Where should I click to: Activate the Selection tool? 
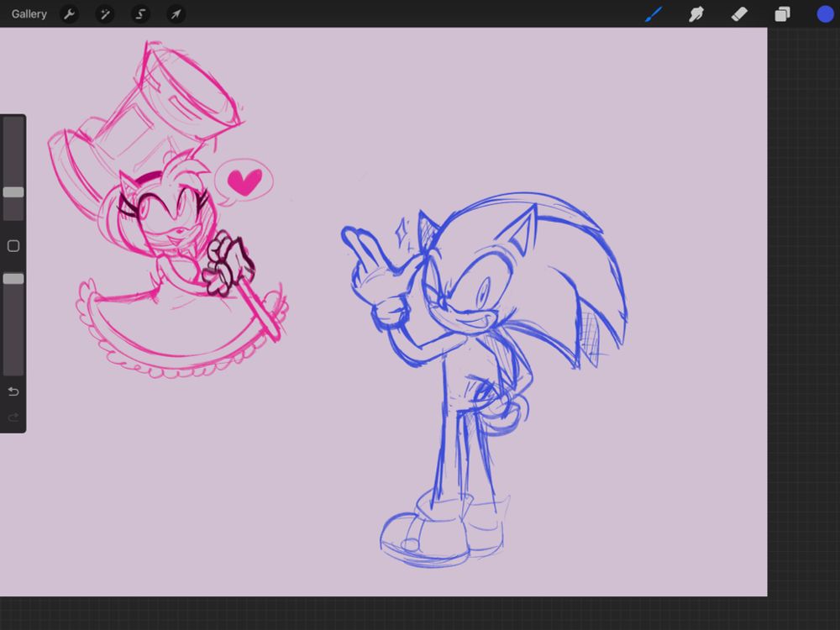point(140,14)
